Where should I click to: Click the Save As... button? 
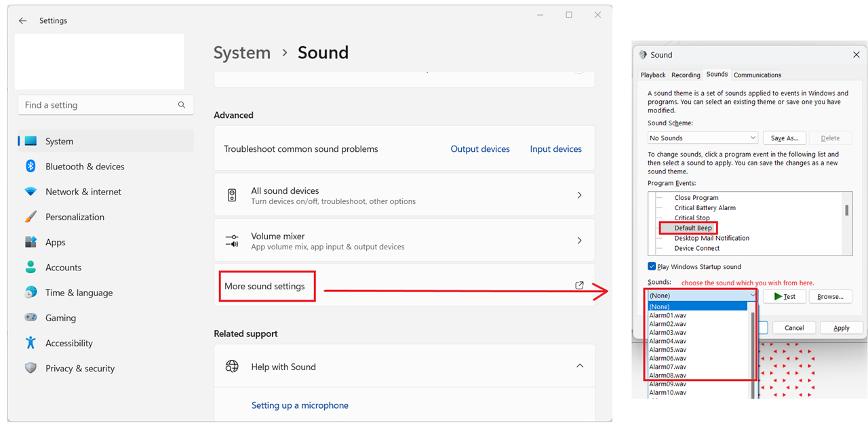click(785, 138)
